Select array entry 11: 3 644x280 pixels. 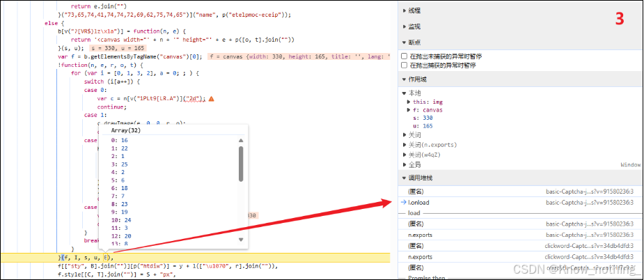[120, 228]
